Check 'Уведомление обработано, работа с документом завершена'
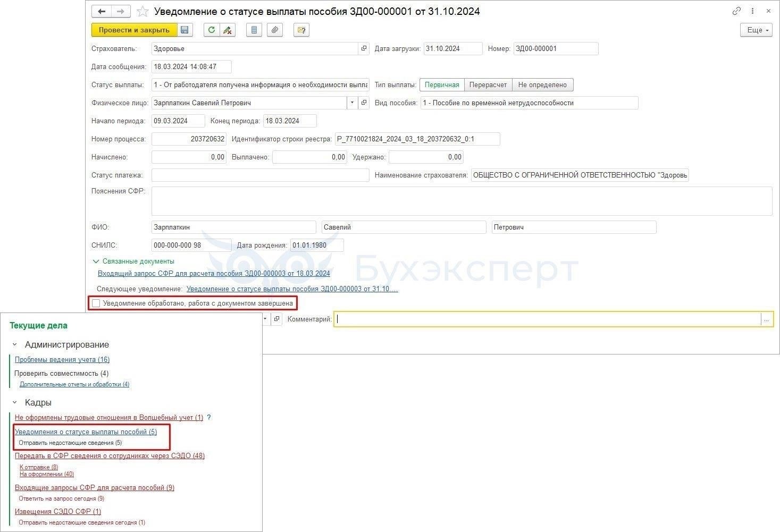780x532 pixels. (x=96, y=303)
